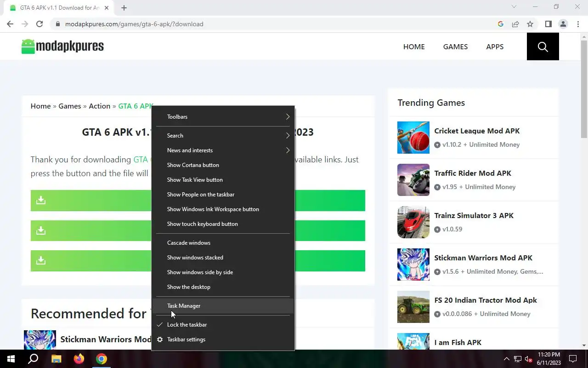Toggle Show Windows Ink Workspace button
Screen dimensions: 588x368
coord(223,209)
